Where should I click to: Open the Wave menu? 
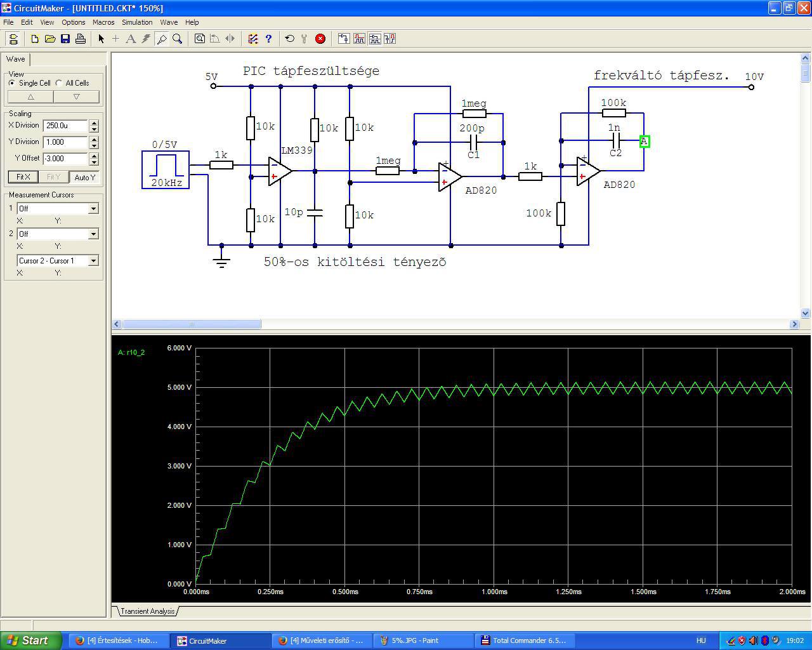169,22
